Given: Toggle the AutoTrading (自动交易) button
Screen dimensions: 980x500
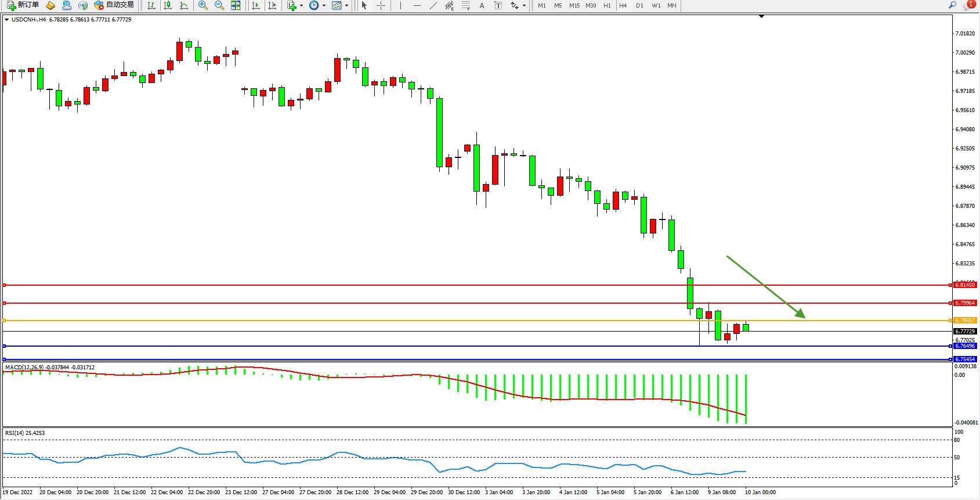Looking at the screenshot, I should (114, 5).
